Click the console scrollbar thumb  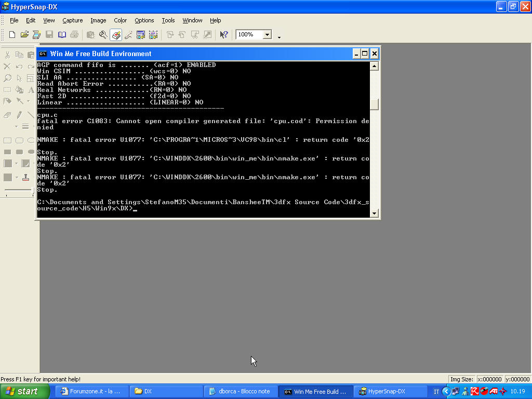pyautogui.click(x=374, y=104)
